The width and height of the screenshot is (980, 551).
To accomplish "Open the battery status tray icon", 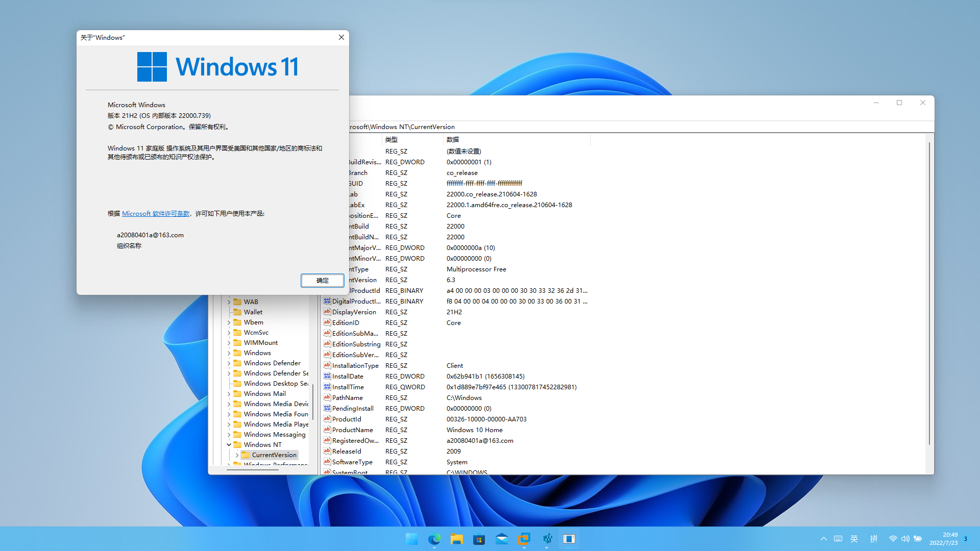I will pyautogui.click(x=918, y=539).
